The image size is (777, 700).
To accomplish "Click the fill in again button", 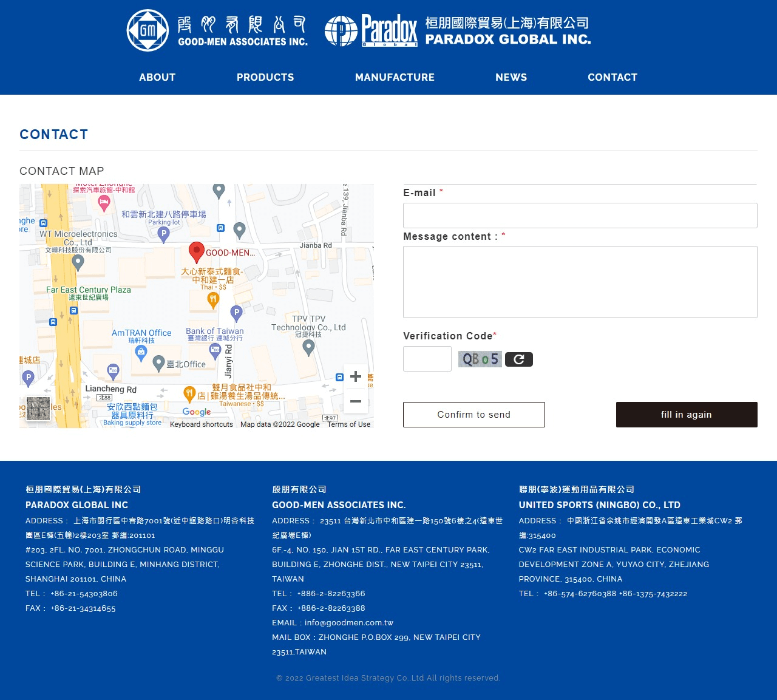I will tap(687, 415).
